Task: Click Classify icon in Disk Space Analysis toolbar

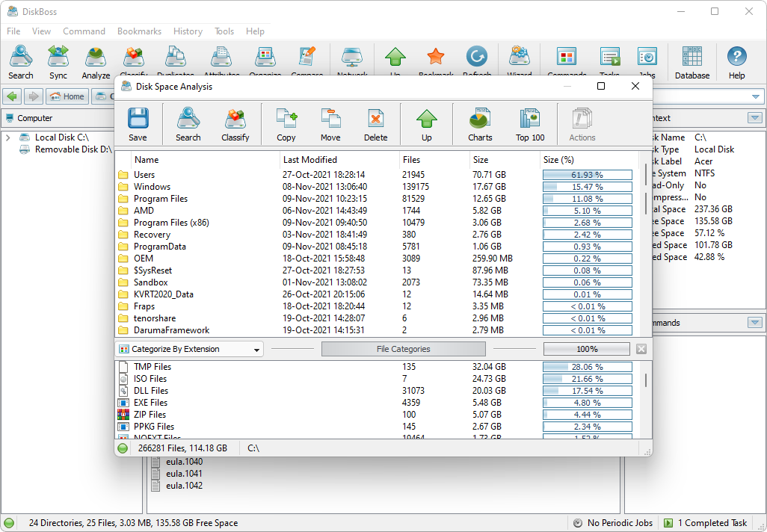Action: click(x=235, y=125)
